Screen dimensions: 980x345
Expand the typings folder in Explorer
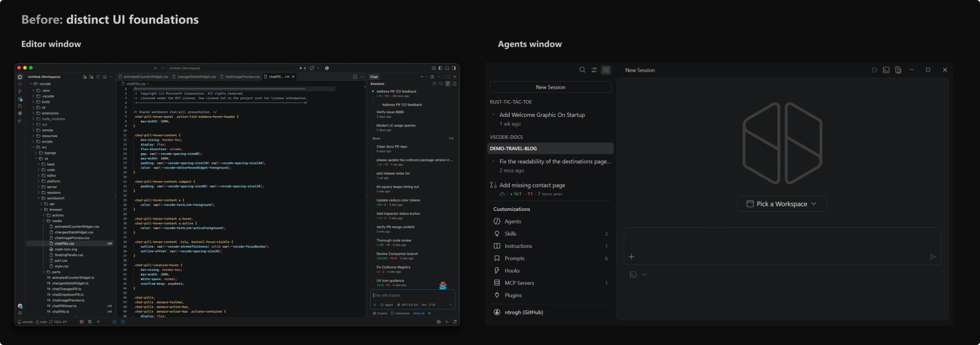coord(36,153)
